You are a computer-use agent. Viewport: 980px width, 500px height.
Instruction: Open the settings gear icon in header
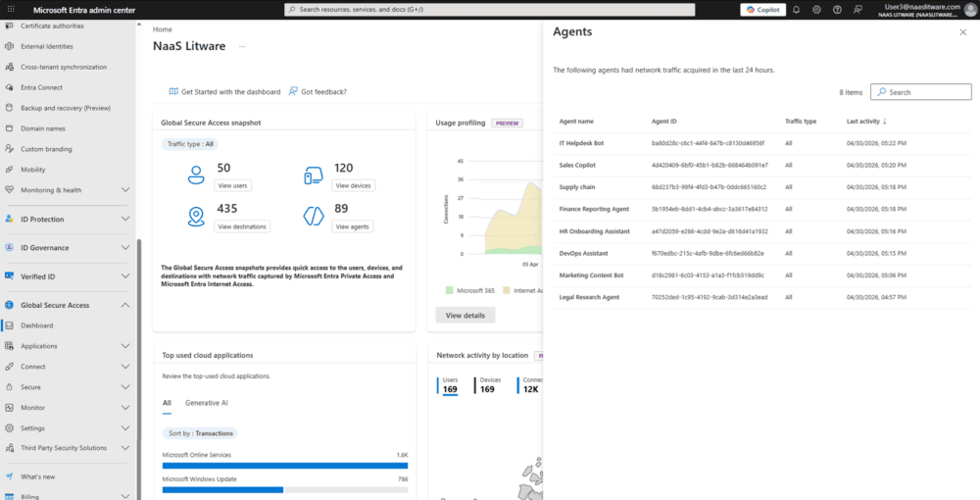pos(816,10)
